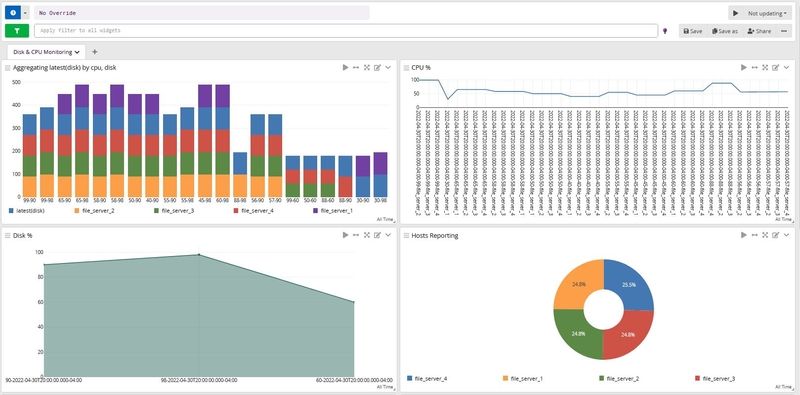Run the Disk % widget query

[345, 235]
